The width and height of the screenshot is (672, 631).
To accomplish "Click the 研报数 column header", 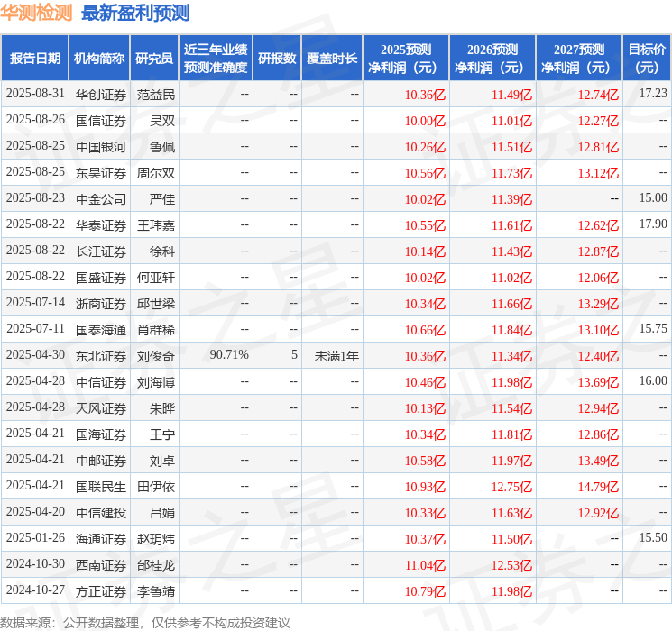I will [277, 59].
